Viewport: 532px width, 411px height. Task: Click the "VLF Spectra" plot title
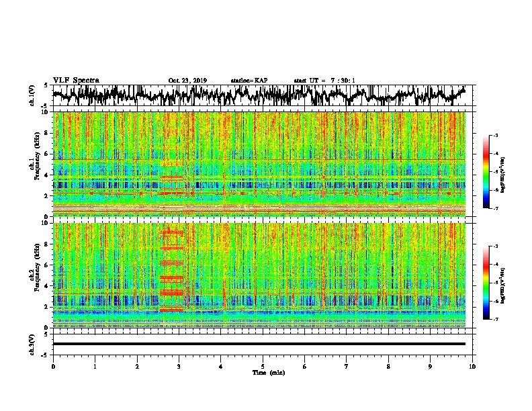[x=76, y=81]
